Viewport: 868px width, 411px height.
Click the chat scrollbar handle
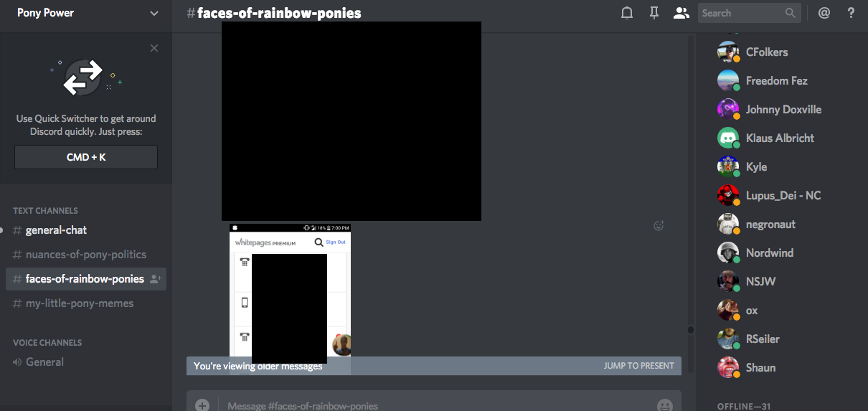coord(691,330)
